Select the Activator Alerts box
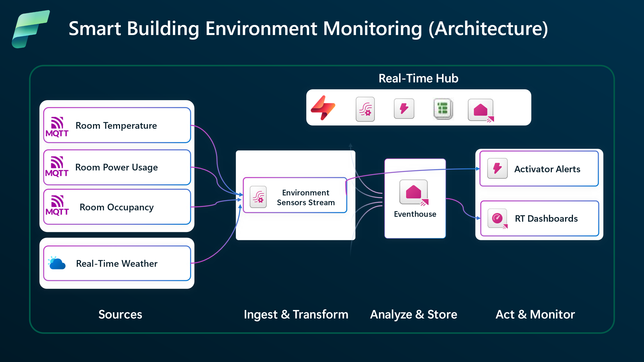 pos(539,169)
